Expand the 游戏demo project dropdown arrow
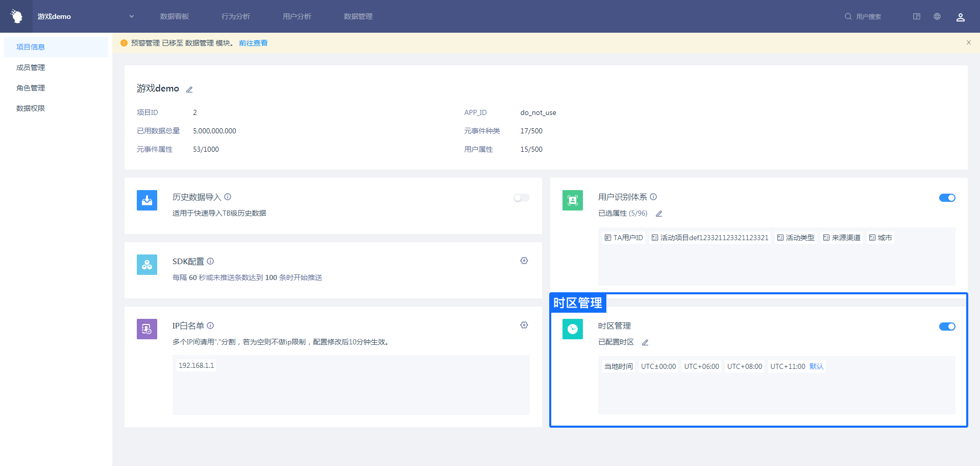This screenshot has width=980, height=466. pyautogui.click(x=132, y=16)
